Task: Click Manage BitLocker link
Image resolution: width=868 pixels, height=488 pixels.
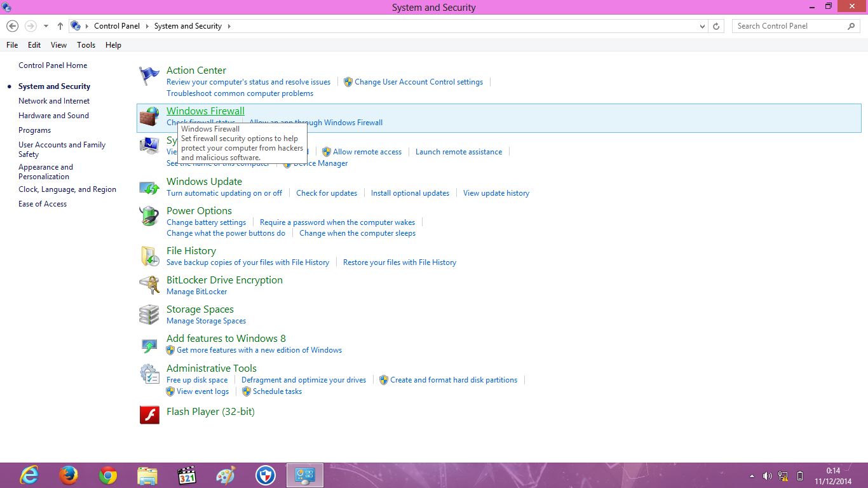Action: click(x=196, y=292)
